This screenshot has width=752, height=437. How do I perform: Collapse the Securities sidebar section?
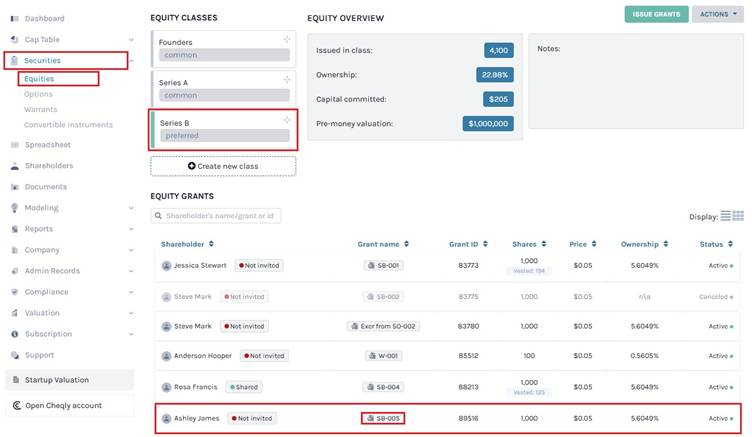pyautogui.click(x=130, y=61)
